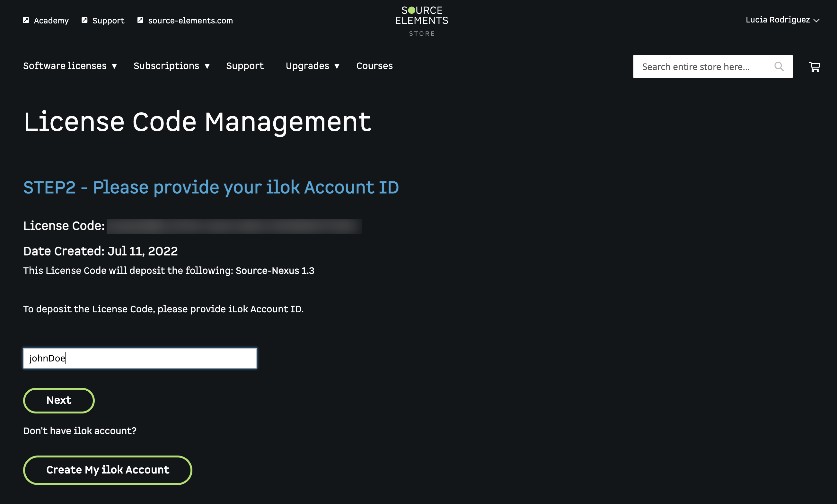This screenshot has height=504, width=837.
Task: Visit the source-elements.com link
Action: [190, 20]
